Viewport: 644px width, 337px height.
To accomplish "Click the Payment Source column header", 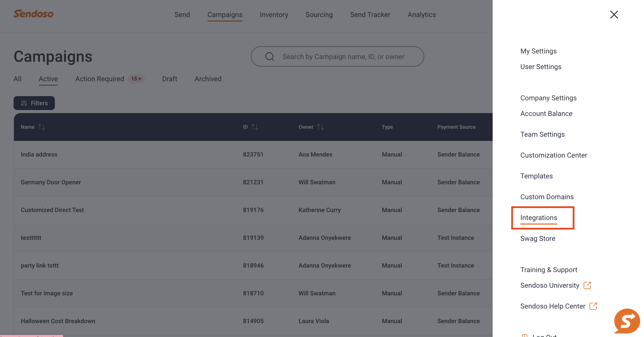I will coord(457,127).
